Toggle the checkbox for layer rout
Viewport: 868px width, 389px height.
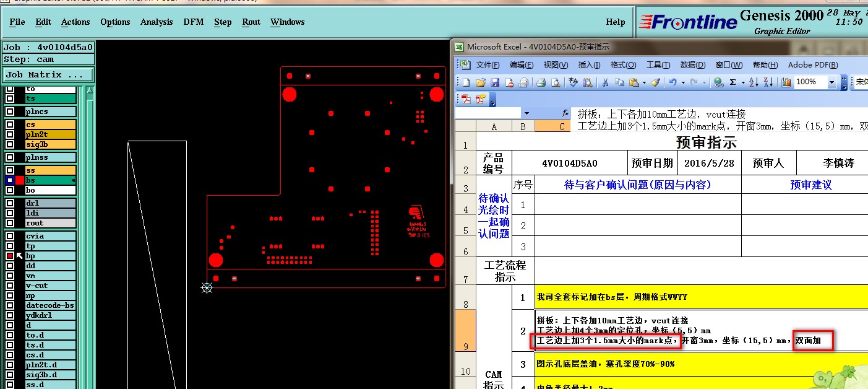pos(10,223)
